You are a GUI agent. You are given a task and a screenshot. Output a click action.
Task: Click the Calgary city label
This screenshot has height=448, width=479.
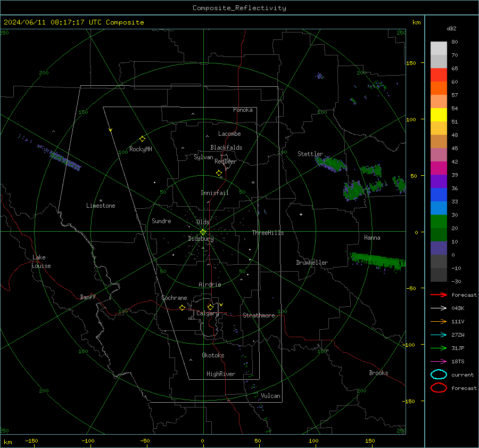pyautogui.click(x=208, y=313)
